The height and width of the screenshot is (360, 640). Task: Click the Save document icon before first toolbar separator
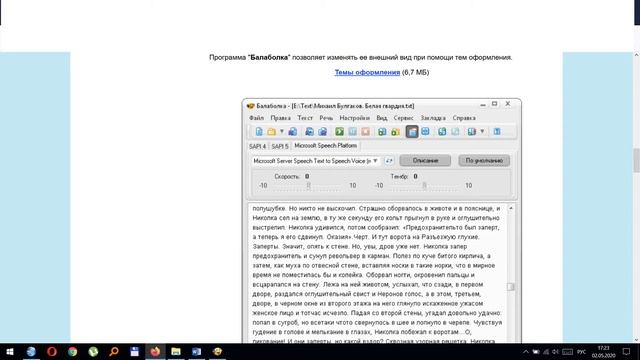coord(293,131)
